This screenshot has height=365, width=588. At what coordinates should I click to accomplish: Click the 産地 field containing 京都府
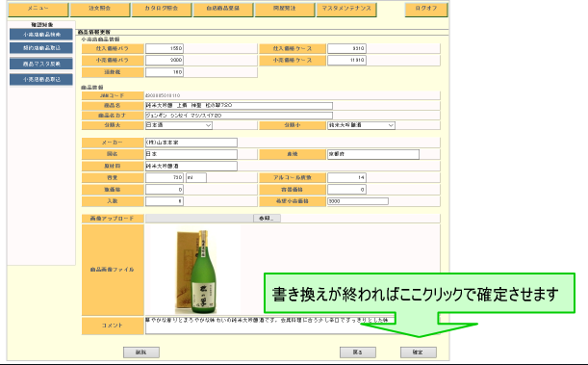373,154
